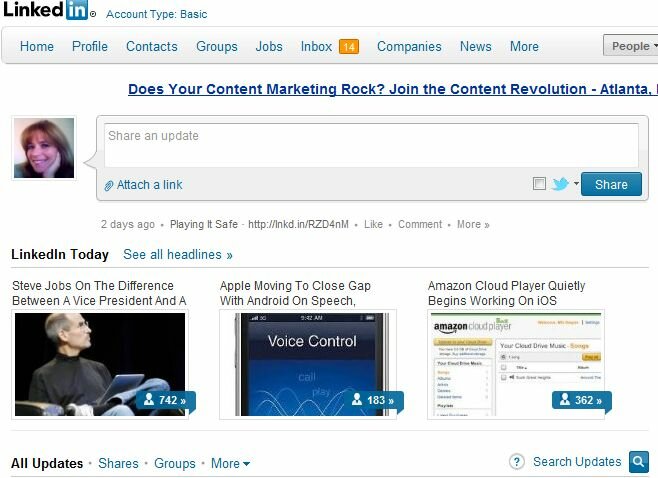The image size is (658, 478).
Task: Click the user profile photo
Action: [44, 148]
